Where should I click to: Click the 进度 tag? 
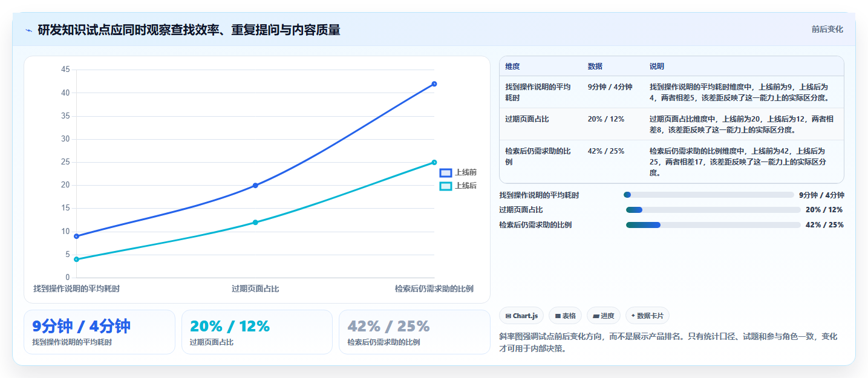point(604,316)
